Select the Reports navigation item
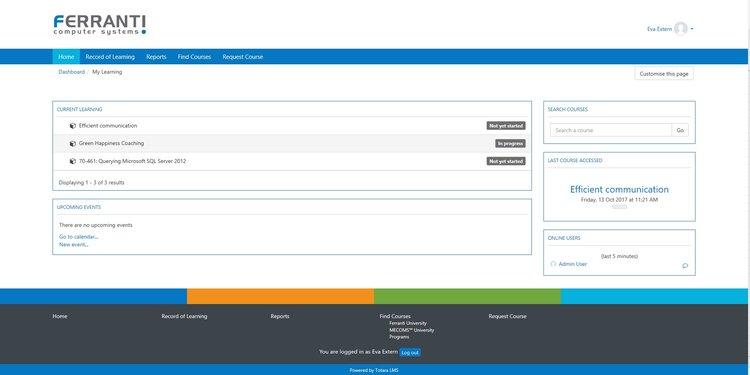 pos(156,56)
